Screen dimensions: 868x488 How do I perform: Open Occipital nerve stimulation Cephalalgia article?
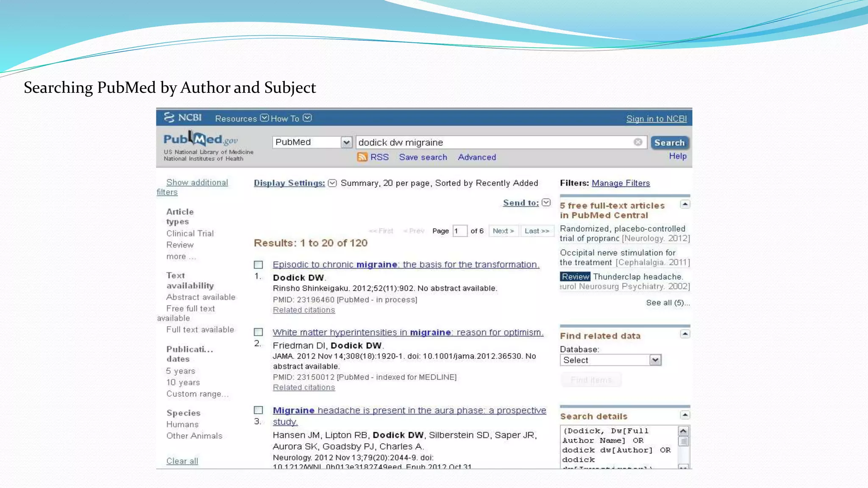click(x=625, y=258)
